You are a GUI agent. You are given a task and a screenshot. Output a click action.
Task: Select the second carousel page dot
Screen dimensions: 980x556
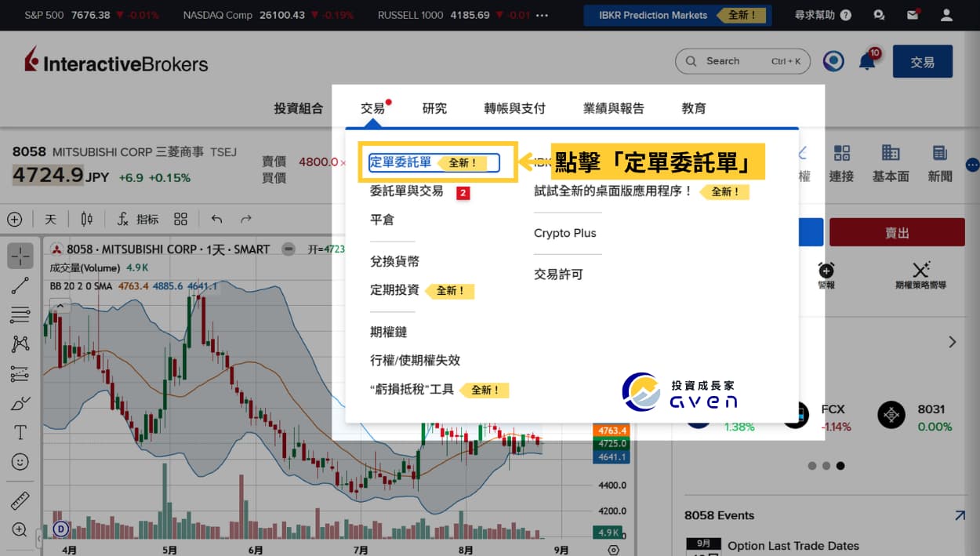pos(826,465)
